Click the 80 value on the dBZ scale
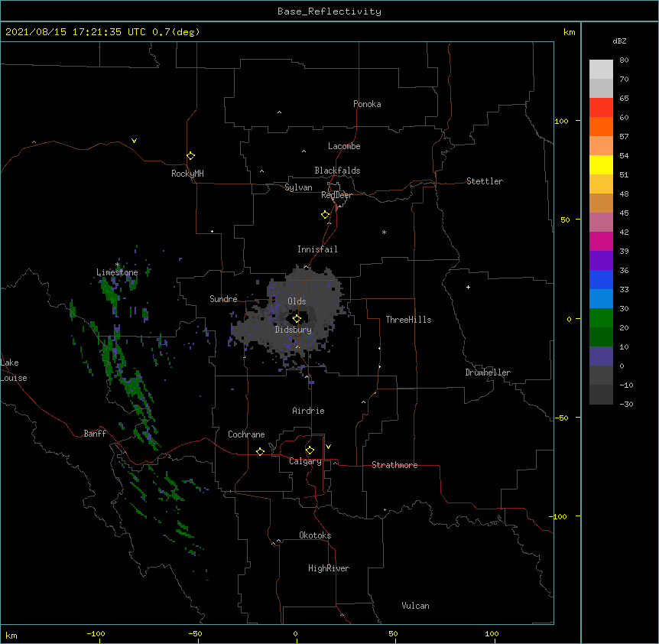This screenshot has height=644, width=659. coord(624,60)
